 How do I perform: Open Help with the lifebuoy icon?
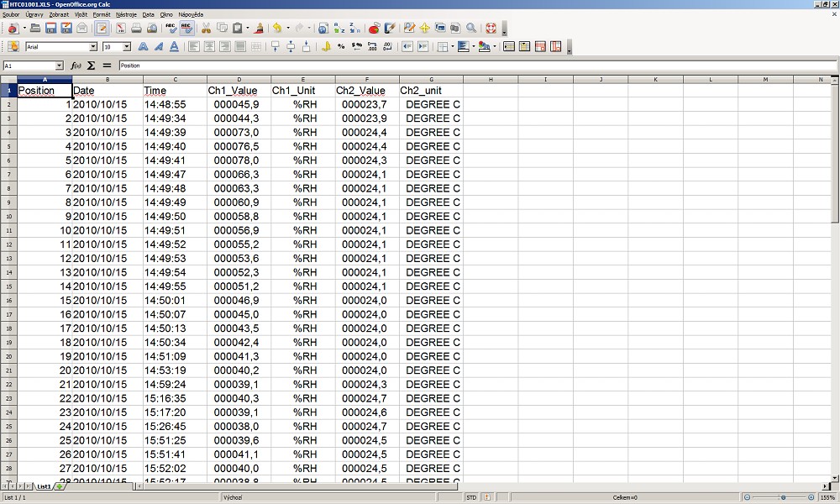(x=491, y=29)
